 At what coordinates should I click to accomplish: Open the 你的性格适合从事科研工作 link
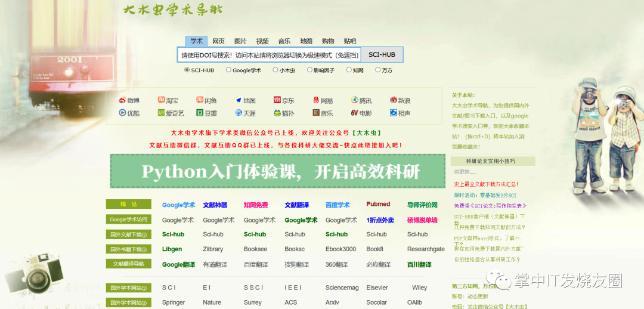[487, 259]
